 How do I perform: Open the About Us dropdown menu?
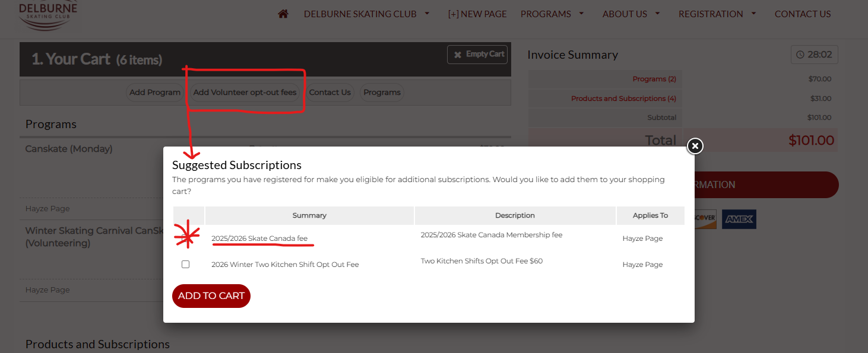(x=631, y=14)
